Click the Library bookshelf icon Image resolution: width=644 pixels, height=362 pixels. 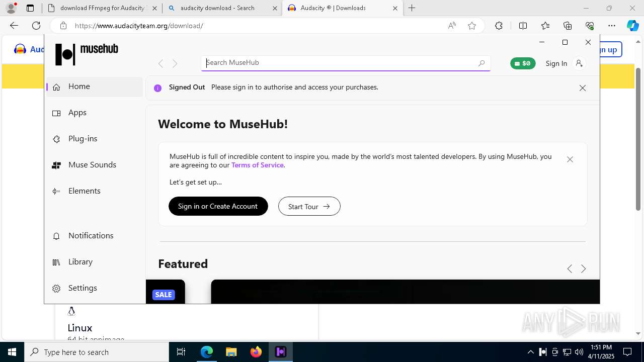coord(56,262)
